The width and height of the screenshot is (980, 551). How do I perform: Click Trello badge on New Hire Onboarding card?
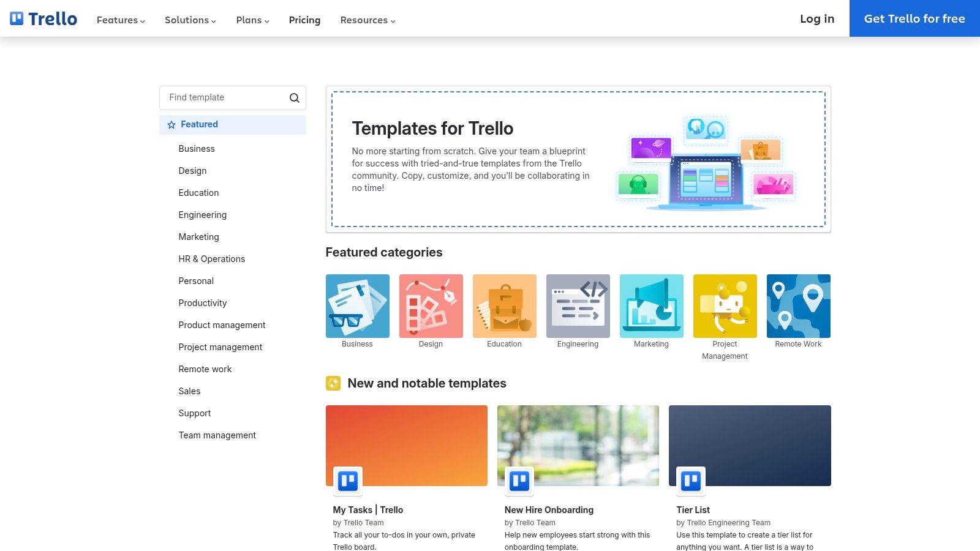519,481
